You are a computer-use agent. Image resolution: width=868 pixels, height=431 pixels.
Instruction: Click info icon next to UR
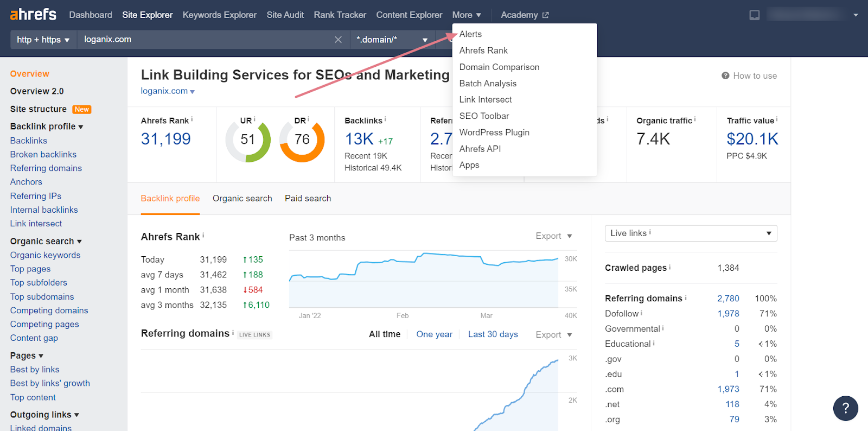click(x=254, y=119)
